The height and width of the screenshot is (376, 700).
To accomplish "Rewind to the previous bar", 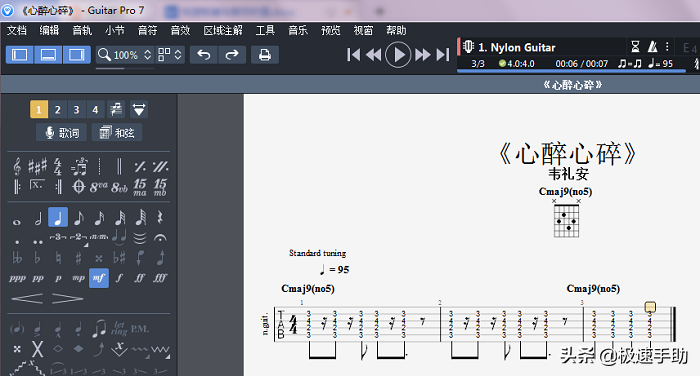I will [373, 55].
